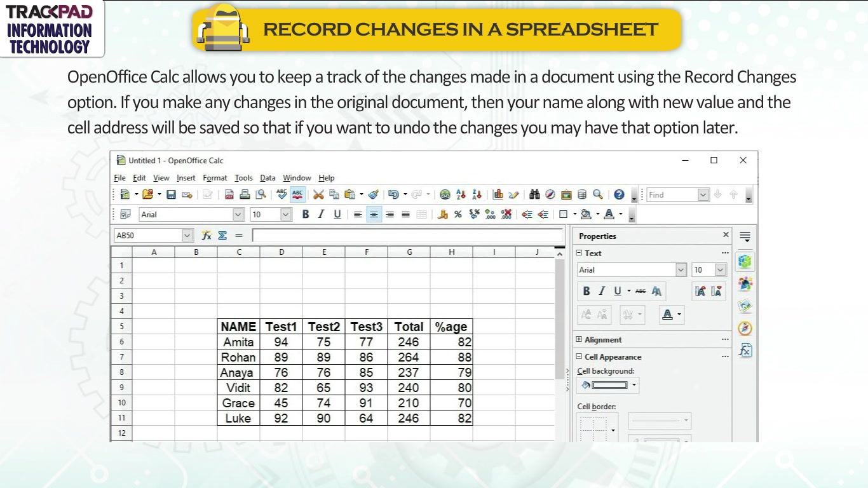Screen dimensions: 868x488
Task: Open Navigator compass icon in toolbar
Action: pos(550,194)
